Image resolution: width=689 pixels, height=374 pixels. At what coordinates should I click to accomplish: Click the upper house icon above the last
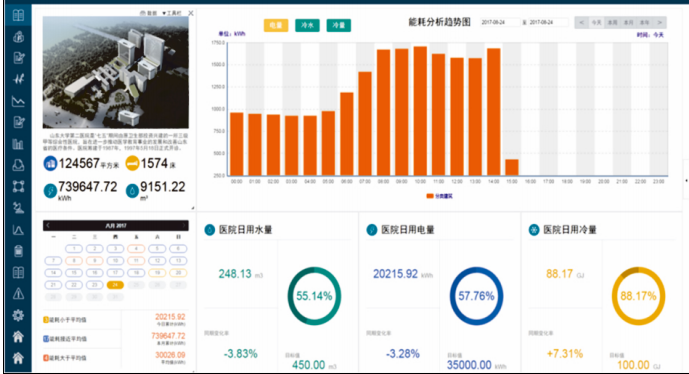click(18, 337)
